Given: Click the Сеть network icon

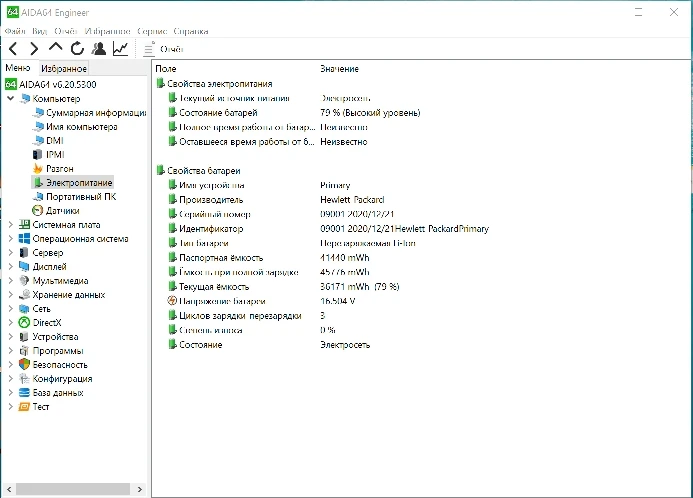Looking at the screenshot, I should pyautogui.click(x=24, y=309).
